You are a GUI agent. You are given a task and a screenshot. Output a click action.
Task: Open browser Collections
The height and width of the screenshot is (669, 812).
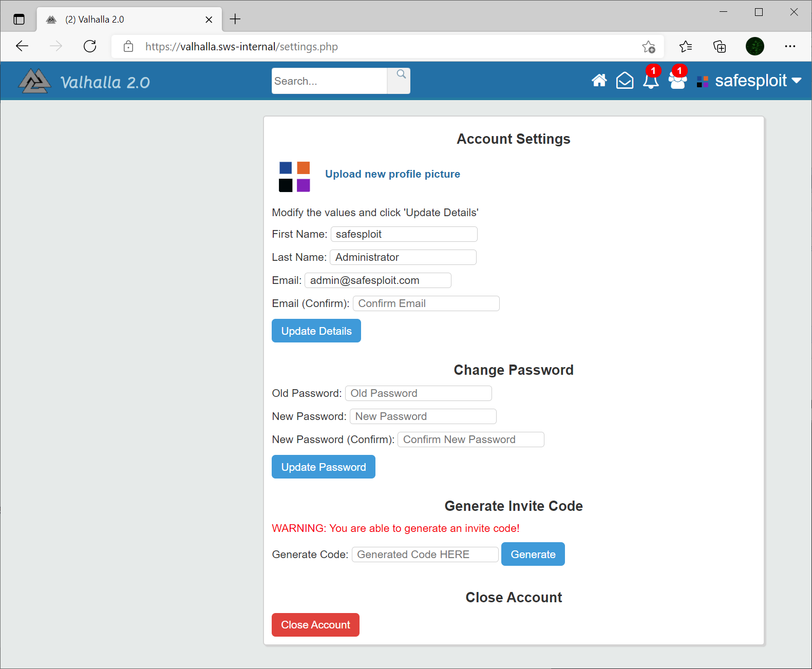click(x=720, y=47)
